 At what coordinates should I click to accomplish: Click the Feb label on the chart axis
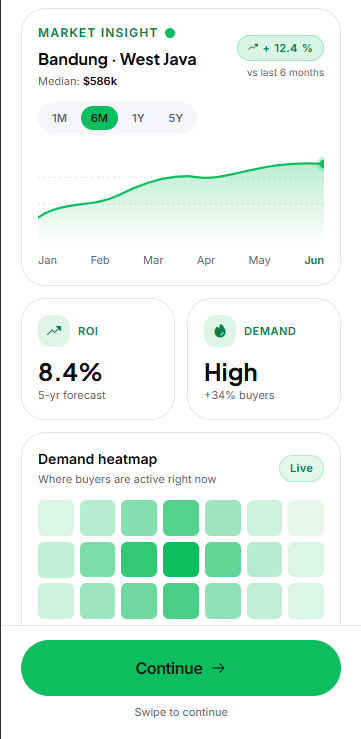pyautogui.click(x=100, y=260)
